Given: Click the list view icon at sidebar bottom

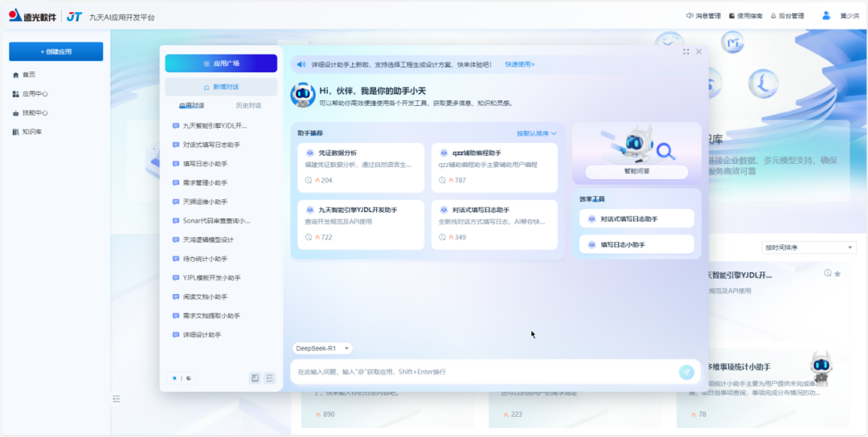Looking at the screenshot, I should 269,378.
